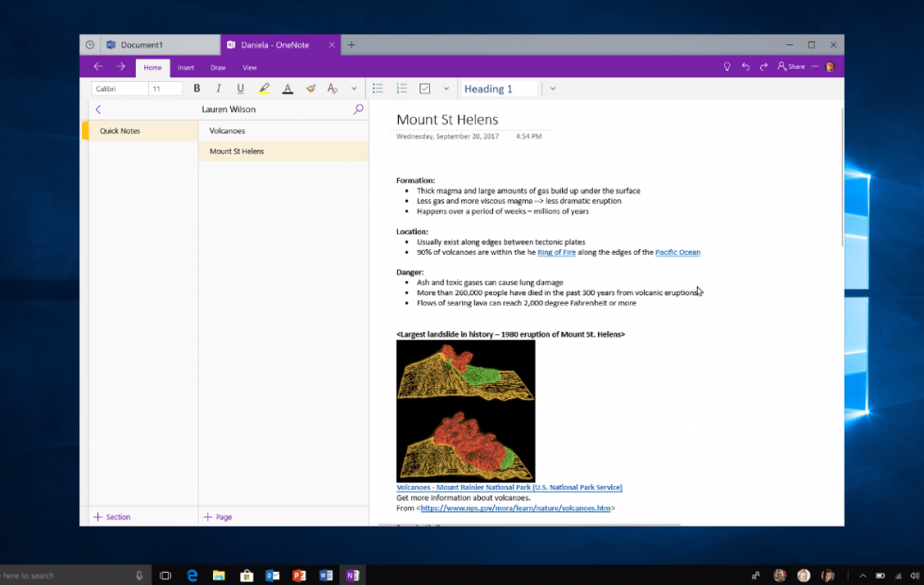Add a new Page
Image resolution: width=924 pixels, height=585 pixels.
point(218,517)
